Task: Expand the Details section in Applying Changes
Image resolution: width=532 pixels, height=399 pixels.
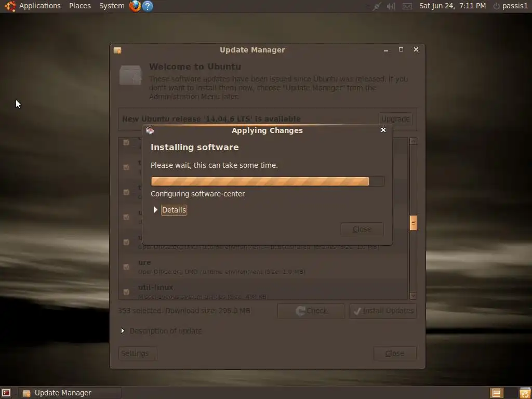Action: coord(170,210)
